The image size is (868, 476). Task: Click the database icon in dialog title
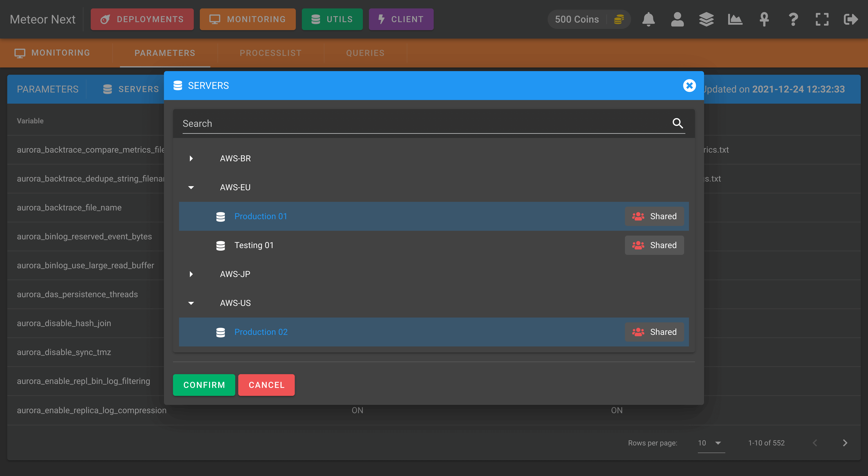(178, 86)
